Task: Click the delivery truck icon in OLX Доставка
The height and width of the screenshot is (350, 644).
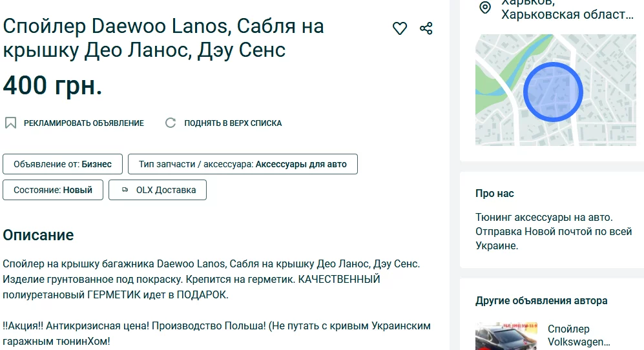Action: coord(125,190)
